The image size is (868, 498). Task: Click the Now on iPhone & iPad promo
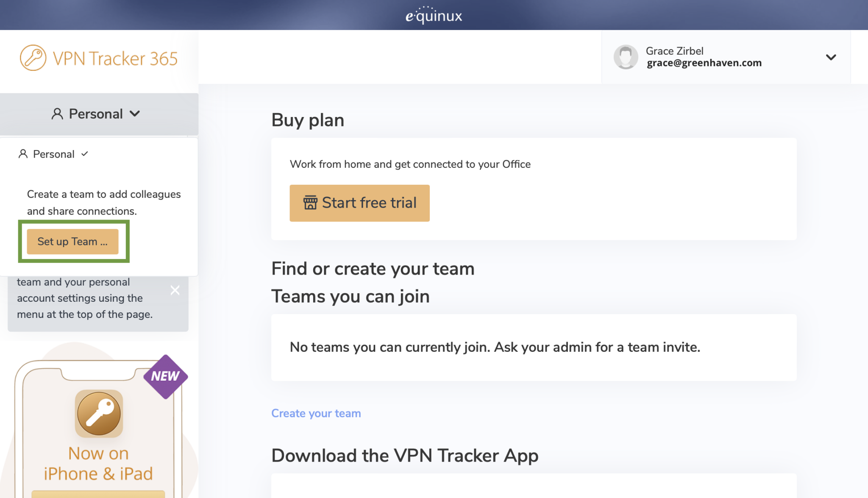[x=97, y=463]
